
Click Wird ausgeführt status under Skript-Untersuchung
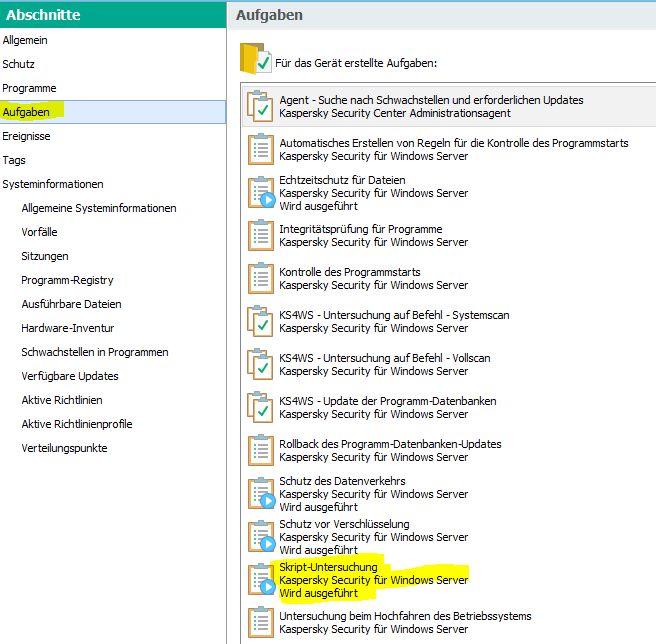click(318, 593)
